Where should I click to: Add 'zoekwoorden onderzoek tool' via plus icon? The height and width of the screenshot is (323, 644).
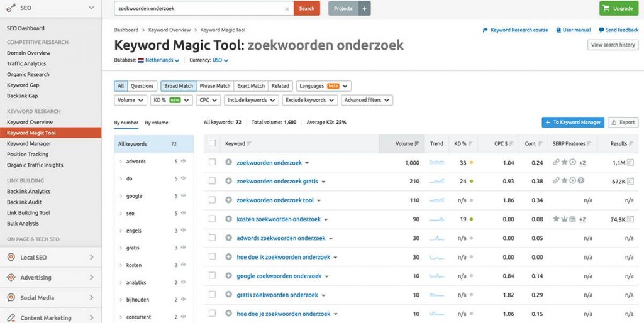229,200
